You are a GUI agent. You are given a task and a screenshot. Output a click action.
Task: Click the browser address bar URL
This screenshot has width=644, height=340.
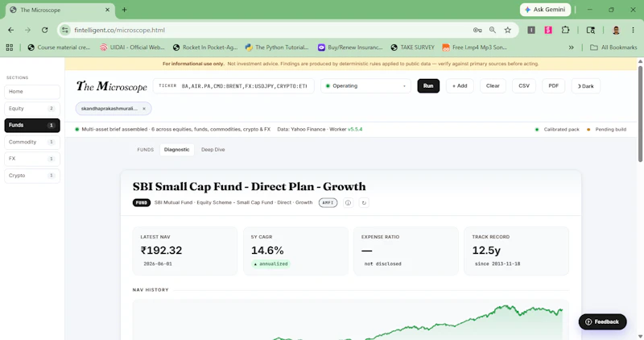pos(119,30)
